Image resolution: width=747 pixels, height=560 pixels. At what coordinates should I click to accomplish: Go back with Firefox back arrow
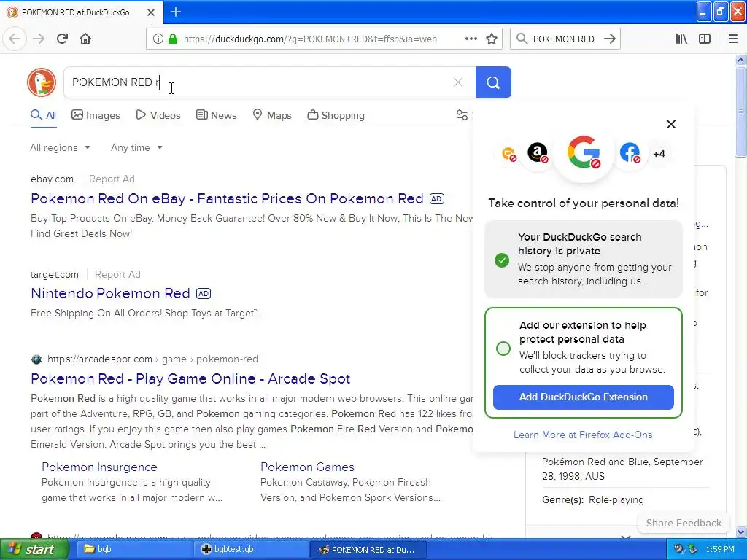point(15,39)
